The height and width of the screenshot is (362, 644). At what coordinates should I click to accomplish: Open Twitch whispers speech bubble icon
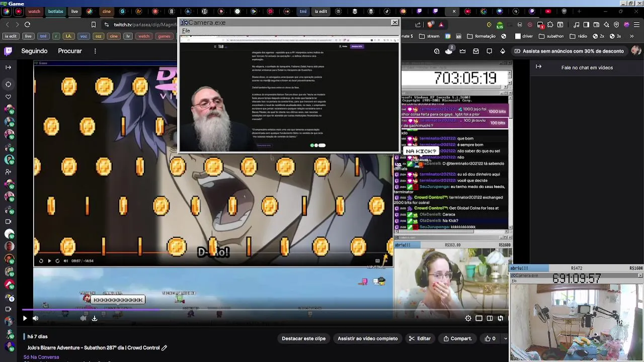(x=489, y=51)
